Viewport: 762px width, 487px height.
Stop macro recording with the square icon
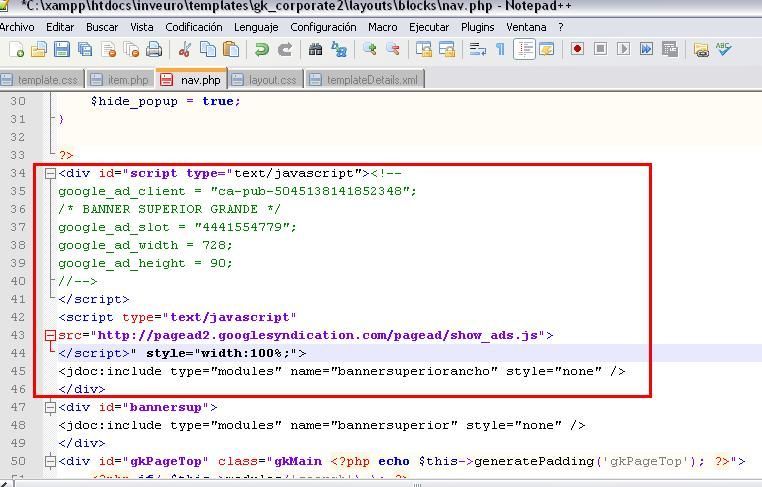pos(601,50)
